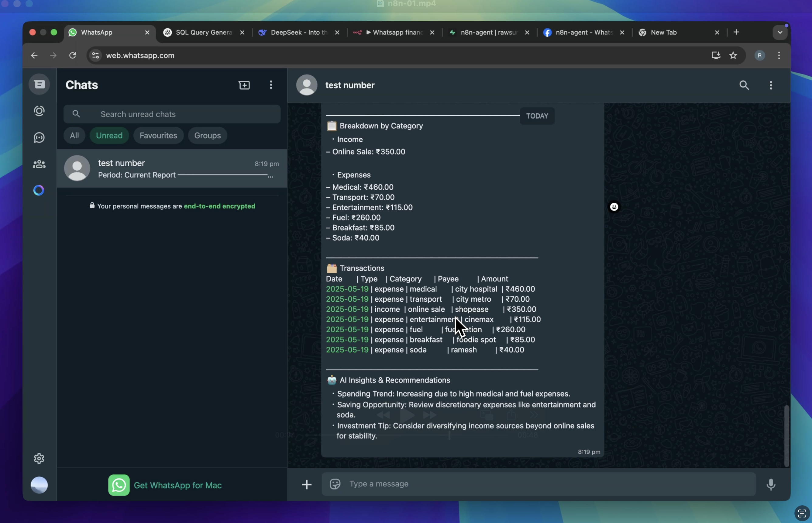The width and height of the screenshot is (812, 523).
Task: Open Chrome three-dot menu
Action: pyautogui.click(x=779, y=55)
